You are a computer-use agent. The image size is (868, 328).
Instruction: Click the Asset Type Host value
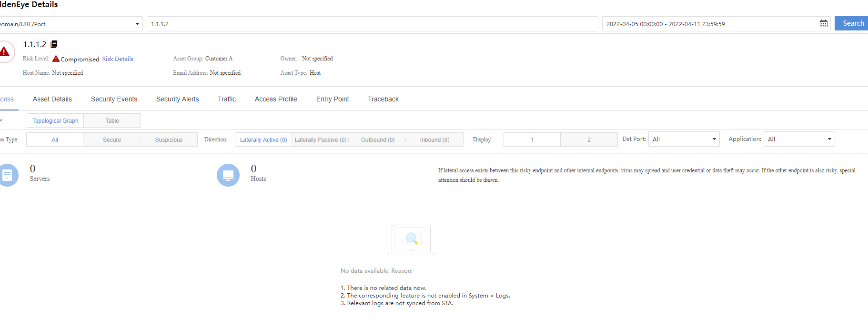(315, 73)
